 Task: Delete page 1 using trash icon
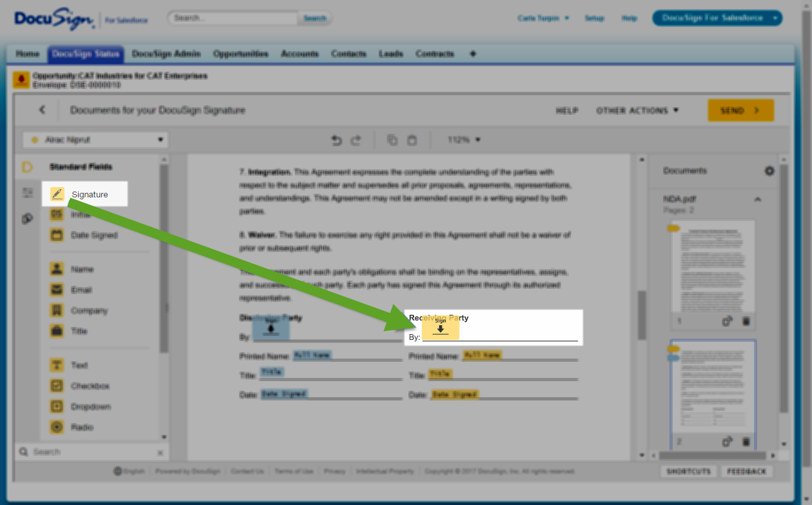[x=746, y=321]
